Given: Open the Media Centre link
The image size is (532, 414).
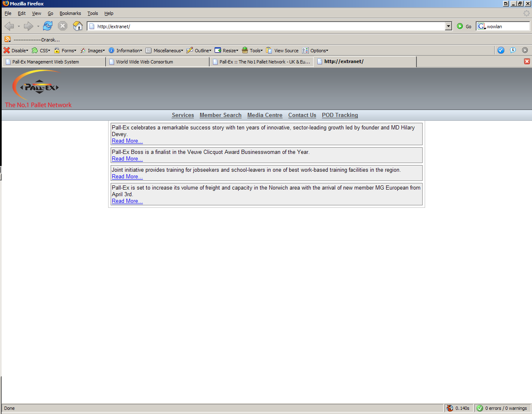Looking at the screenshot, I should (265, 115).
